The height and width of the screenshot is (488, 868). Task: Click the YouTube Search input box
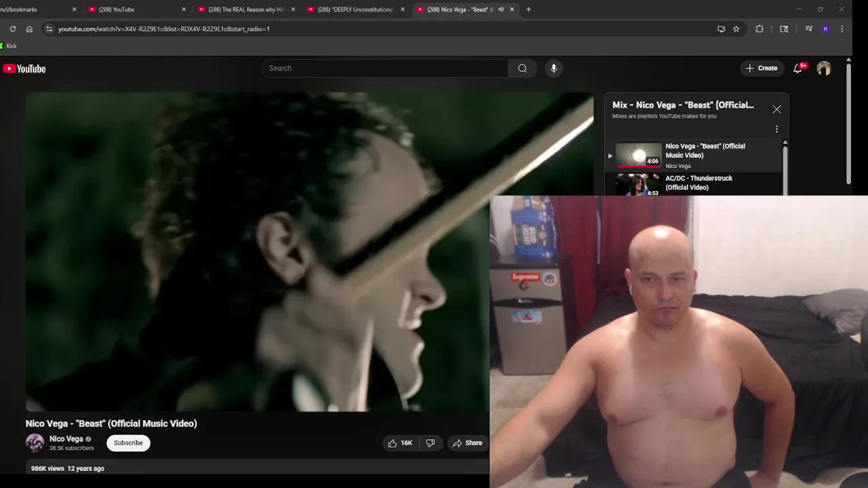[384, 68]
